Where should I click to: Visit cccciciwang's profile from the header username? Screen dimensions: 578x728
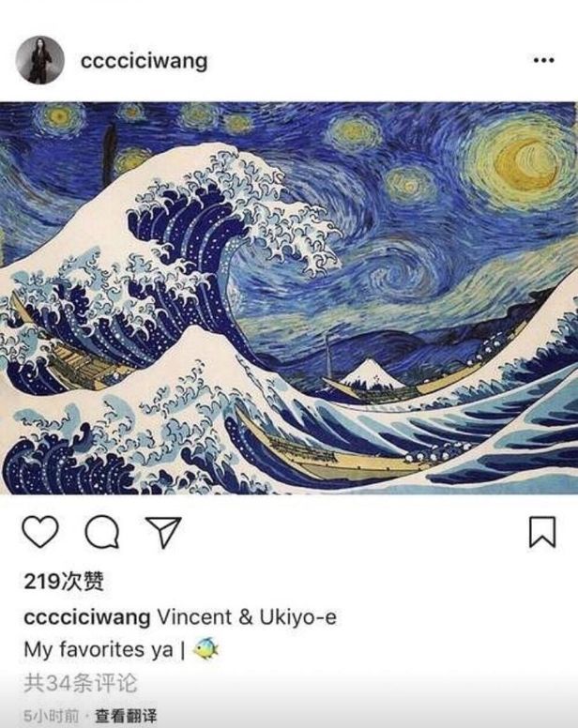click(x=144, y=61)
